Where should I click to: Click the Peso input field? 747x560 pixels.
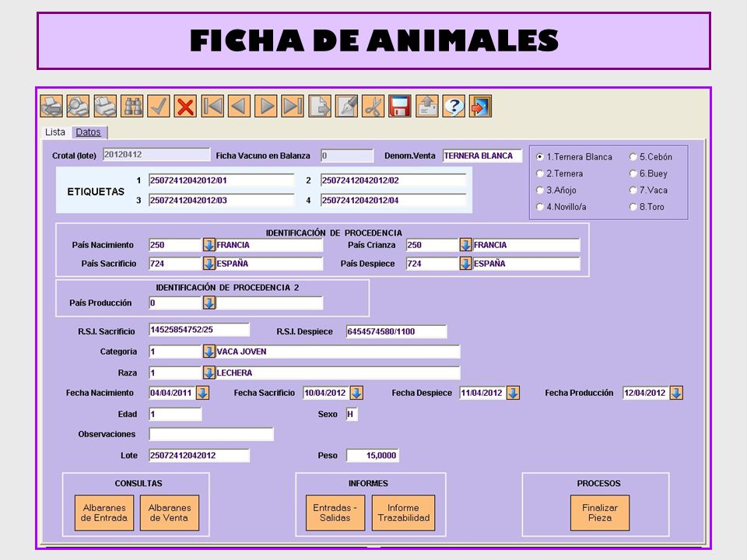pyautogui.click(x=373, y=456)
